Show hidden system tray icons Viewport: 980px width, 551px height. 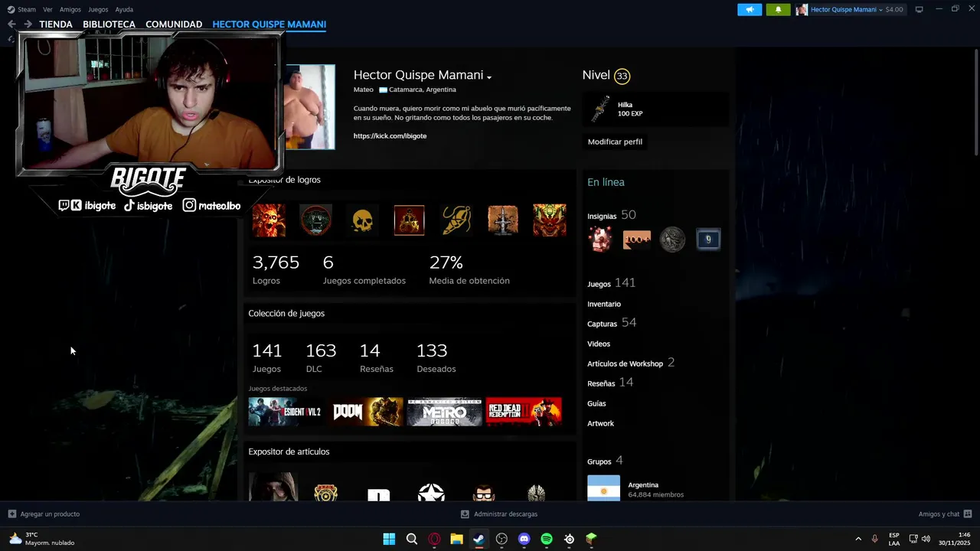pyautogui.click(x=858, y=539)
